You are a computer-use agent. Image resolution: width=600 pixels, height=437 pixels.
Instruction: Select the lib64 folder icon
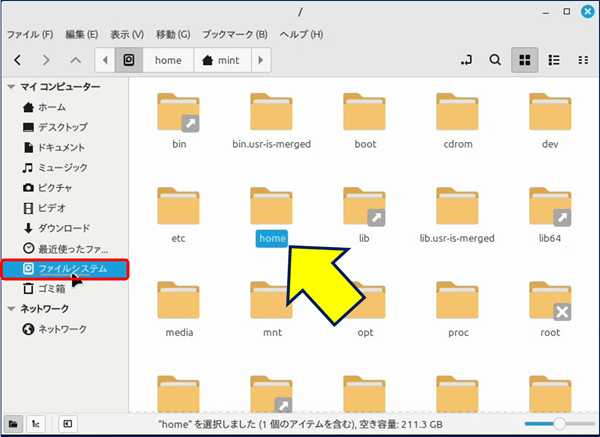point(550,206)
